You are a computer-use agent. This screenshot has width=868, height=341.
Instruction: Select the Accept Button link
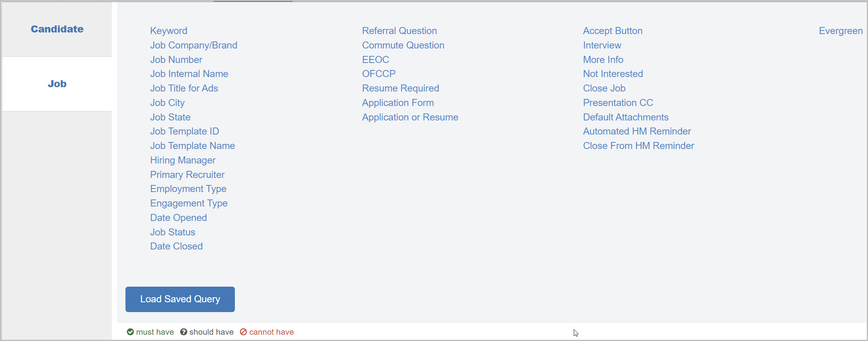tap(613, 31)
